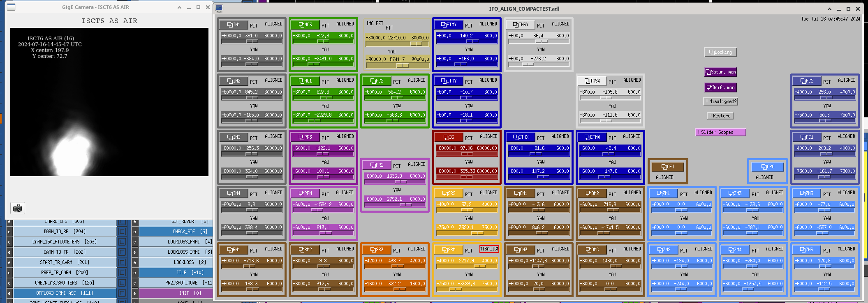The image size is (868, 303).
Task: Open the PRM related display button
Action: (x=305, y=193)
